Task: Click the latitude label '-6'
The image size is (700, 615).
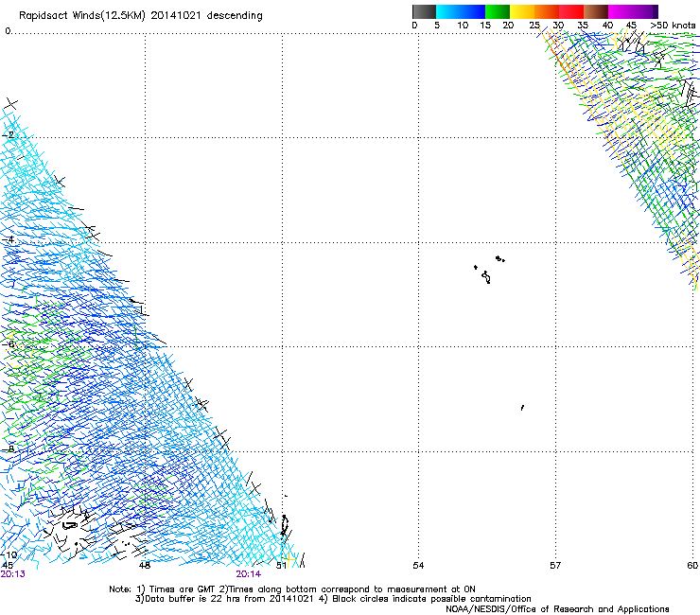Action: [x=8, y=343]
